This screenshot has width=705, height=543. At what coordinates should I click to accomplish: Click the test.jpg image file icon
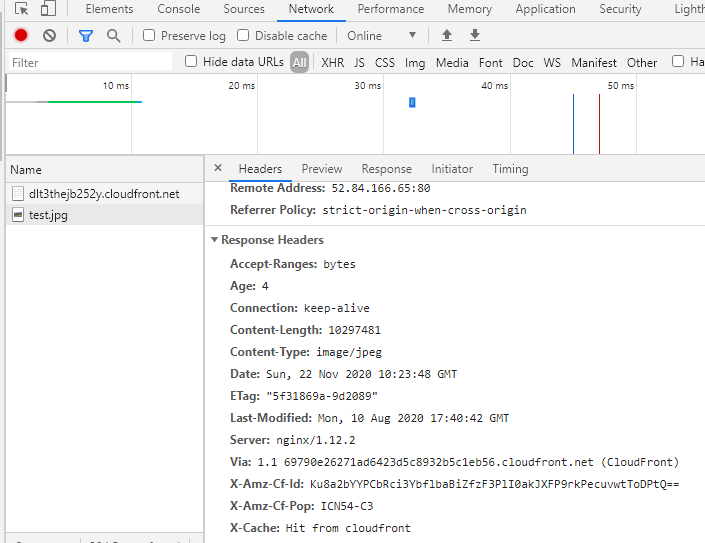coord(18,214)
